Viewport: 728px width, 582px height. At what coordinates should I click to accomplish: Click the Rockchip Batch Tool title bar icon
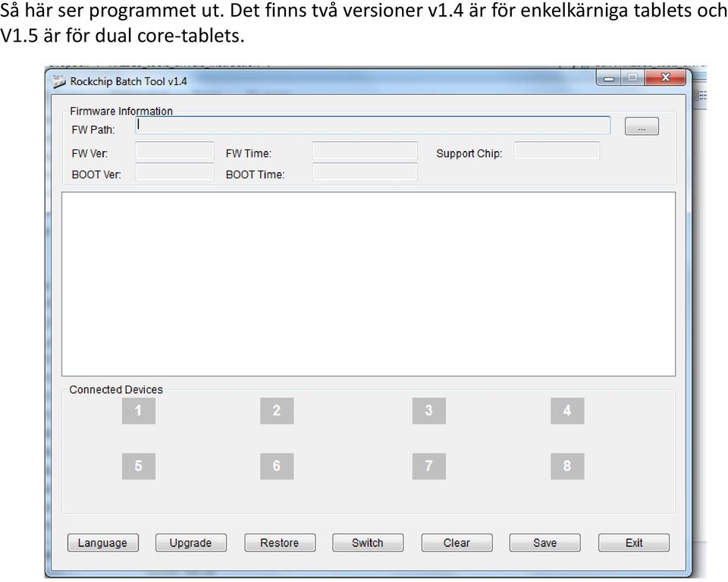tap(59, 81)
